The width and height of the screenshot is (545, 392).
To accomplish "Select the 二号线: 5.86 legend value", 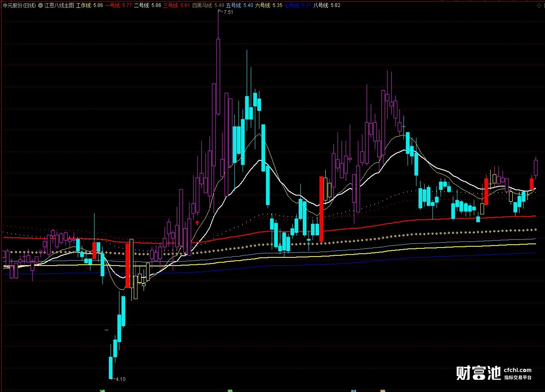I will pos(148,6).
